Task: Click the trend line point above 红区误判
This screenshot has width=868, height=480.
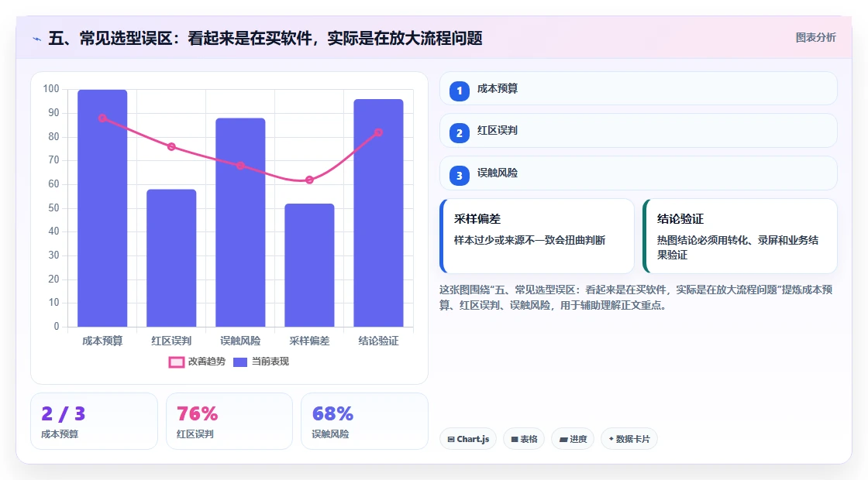Action: [171, 146]
